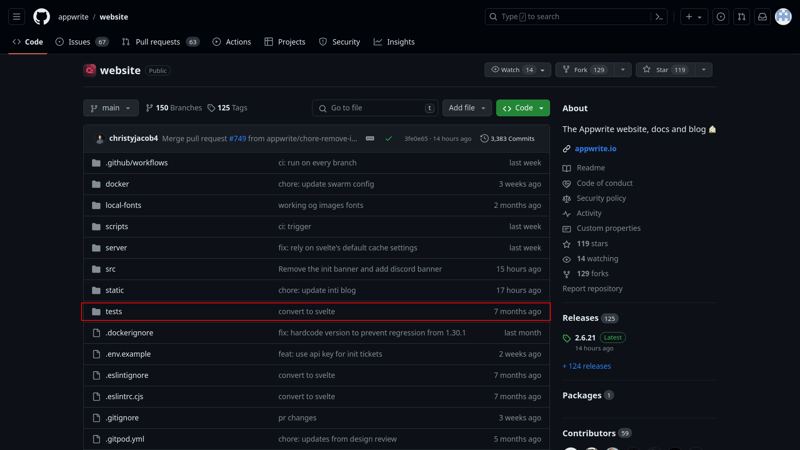Click the folder icon for docker
Viewport: 800px width, 450px height.
[x=96, y=184]
